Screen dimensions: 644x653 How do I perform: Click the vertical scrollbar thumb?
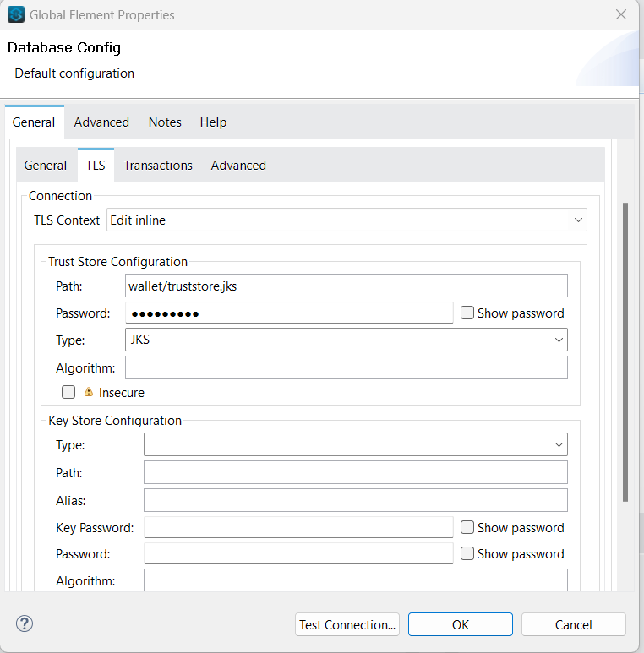tap(625, 351)
